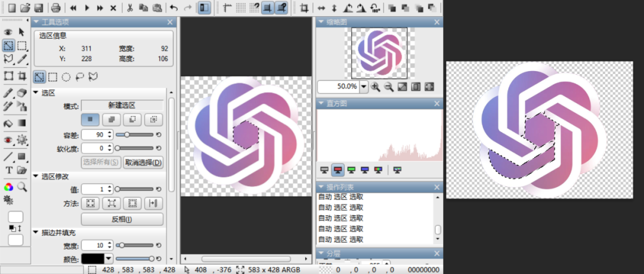Click the 容差 value input field

coord(97,134)
